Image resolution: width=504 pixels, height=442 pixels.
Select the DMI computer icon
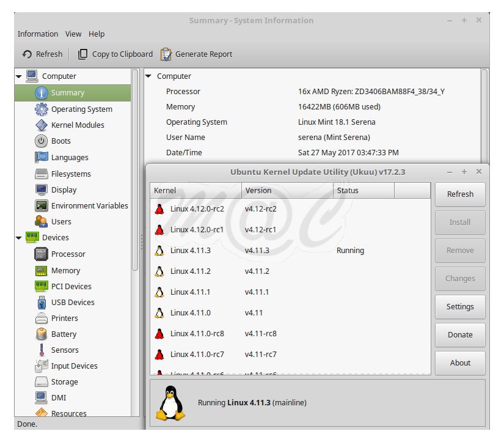[x=41, y=397]
